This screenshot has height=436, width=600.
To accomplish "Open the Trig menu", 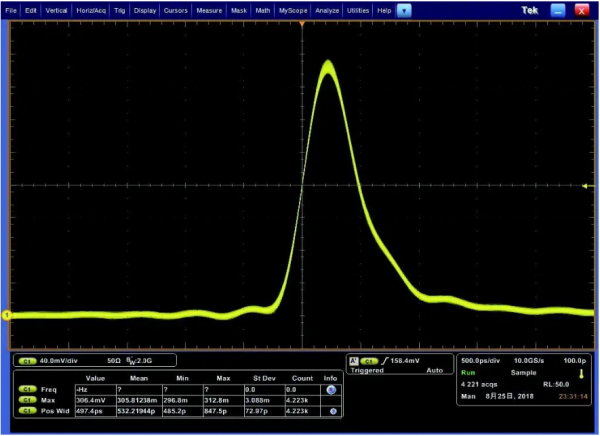I will tap(119, 9).
